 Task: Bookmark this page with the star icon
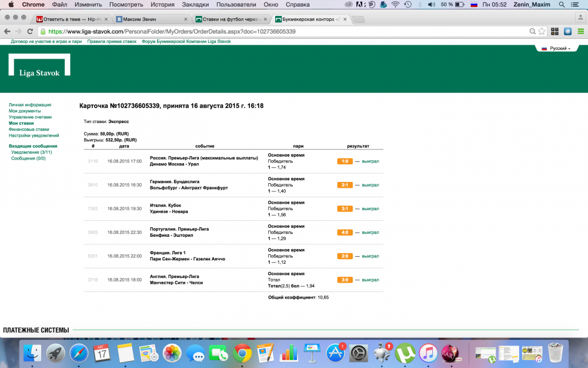click(542, 32)
